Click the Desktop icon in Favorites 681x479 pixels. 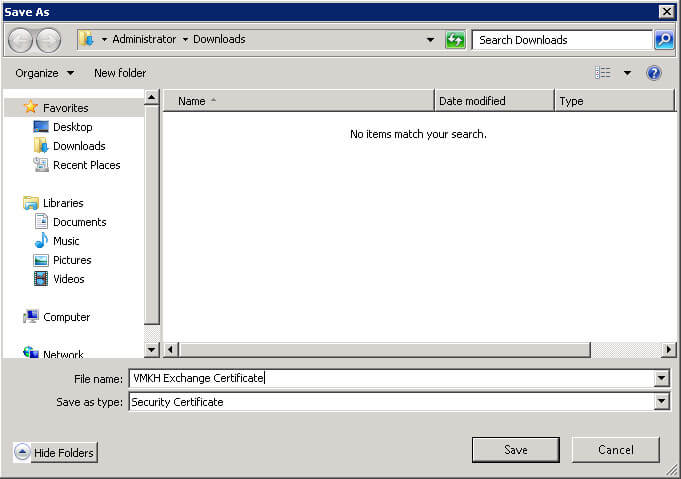[x=41, y=127]
